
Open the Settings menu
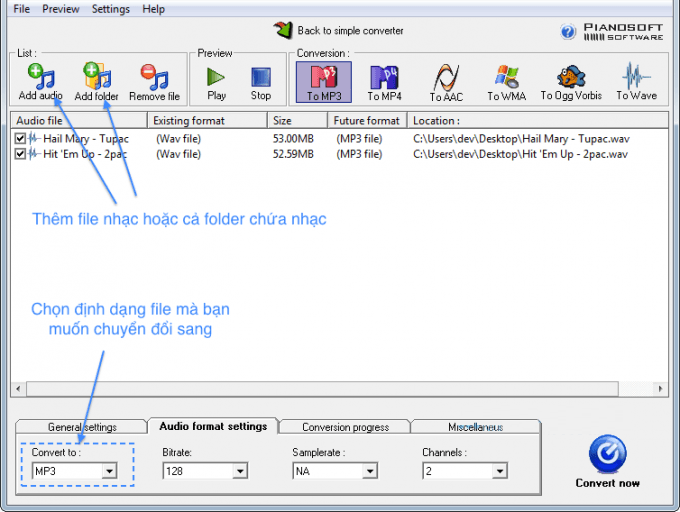coord(111,9)
